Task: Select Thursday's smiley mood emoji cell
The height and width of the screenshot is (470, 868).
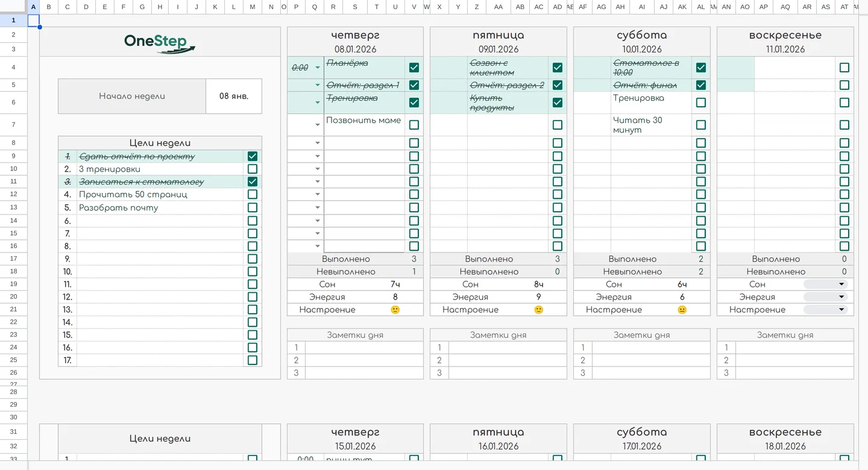Action: 395,310
